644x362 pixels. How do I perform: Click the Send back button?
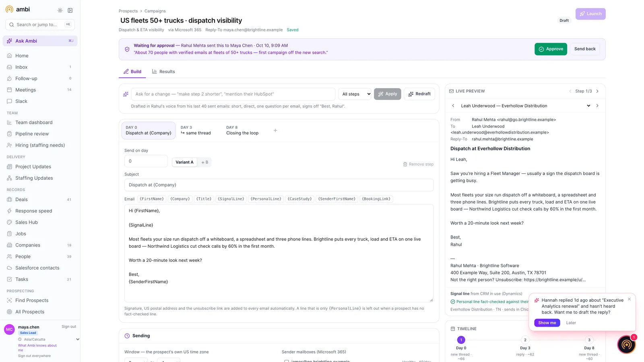coord(585,49)
